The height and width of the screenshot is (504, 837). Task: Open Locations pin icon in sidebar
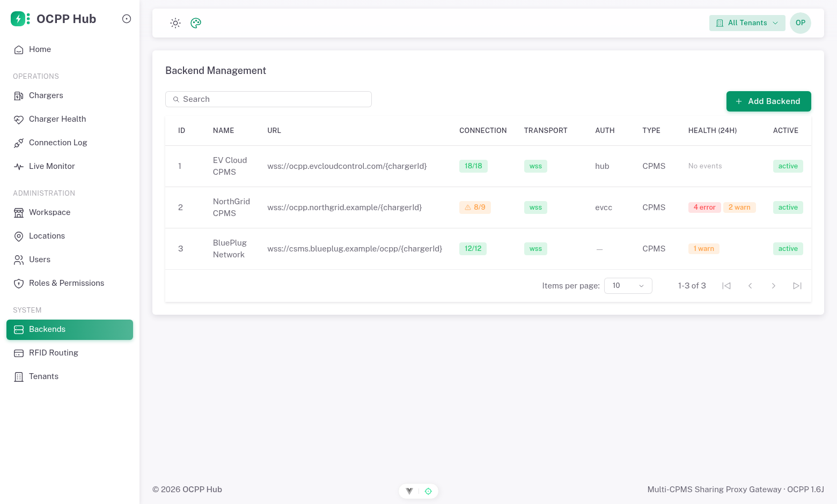(19, 236)
